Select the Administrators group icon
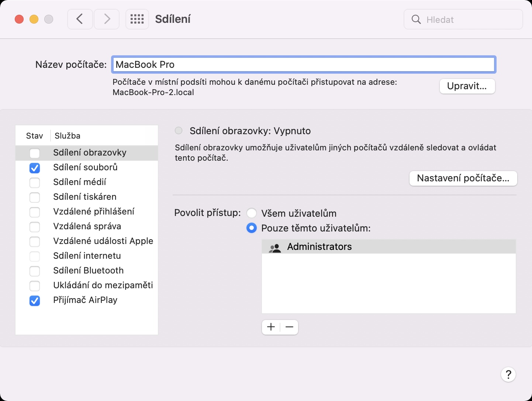 275,247
